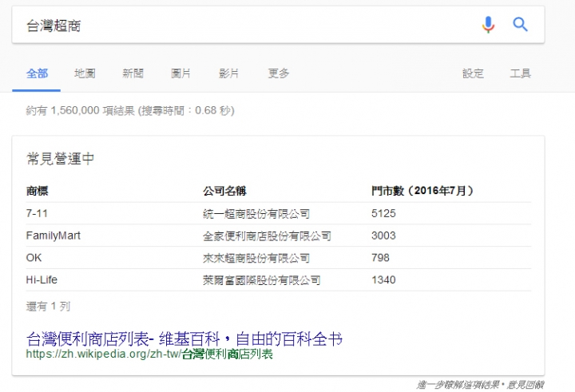This screenshot has height=392, width=575.
Task: Click 進一步瞭解這項結果 link
Action: click(x=458, y=385)
